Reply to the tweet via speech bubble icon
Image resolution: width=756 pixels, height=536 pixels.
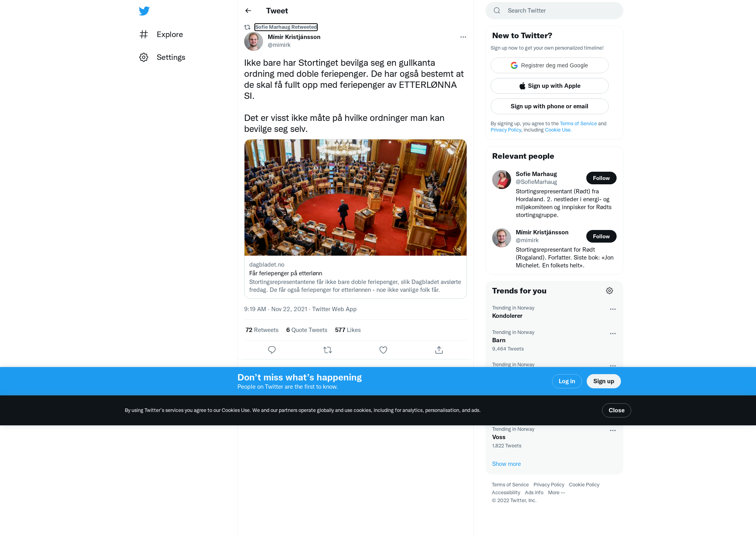(272, 350)
